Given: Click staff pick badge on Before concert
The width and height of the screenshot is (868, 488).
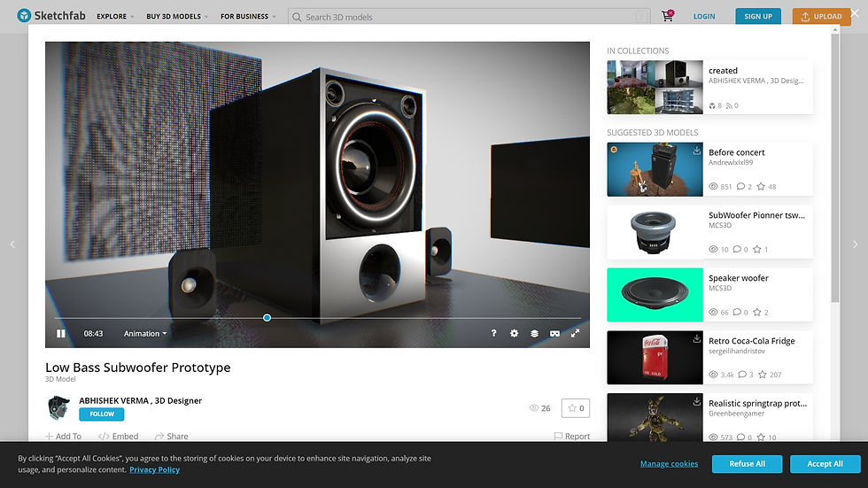Looking at the screenshot, I should [x=614, y=150].
